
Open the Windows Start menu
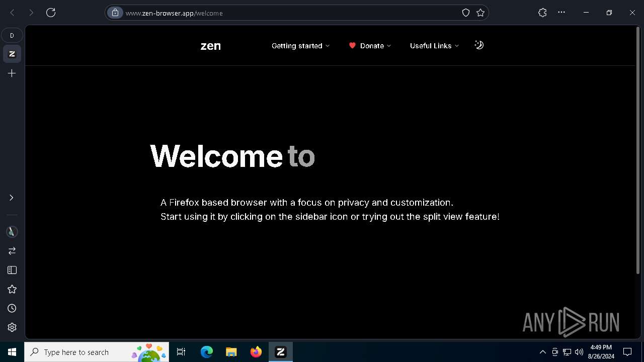tap(12, 352)
